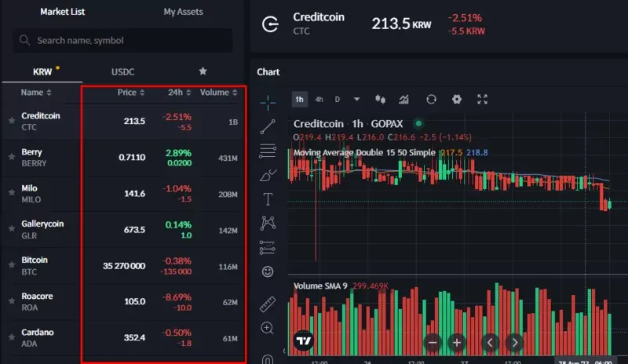Click Bitcoin price 35 270 000
The height and width of the screenshot is (364, 628).
[124, 266]
